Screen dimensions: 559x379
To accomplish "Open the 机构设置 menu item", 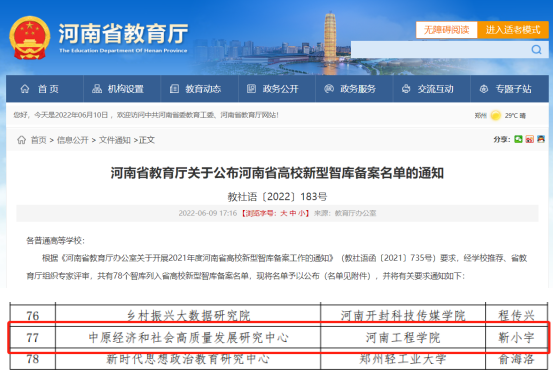I will [x=122, y=89].
